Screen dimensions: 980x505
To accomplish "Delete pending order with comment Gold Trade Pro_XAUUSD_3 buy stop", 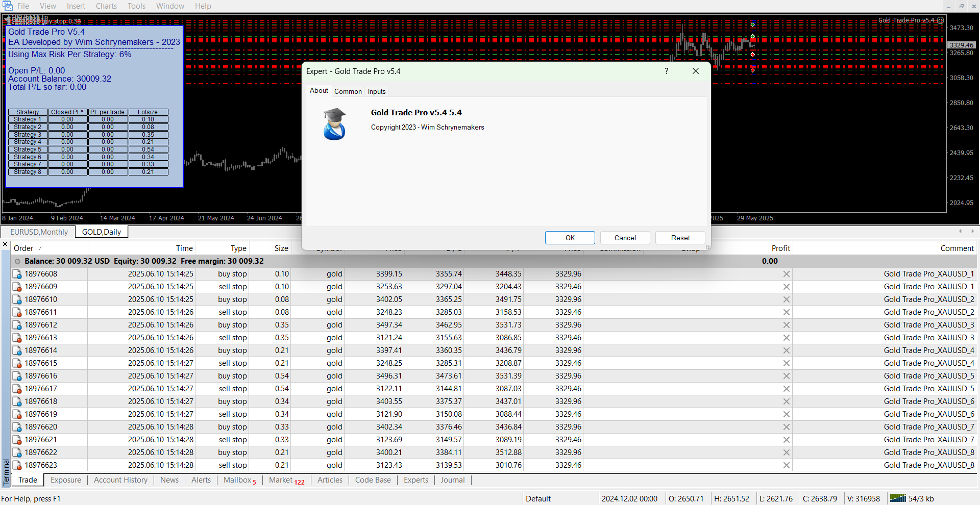I will 786,325.
